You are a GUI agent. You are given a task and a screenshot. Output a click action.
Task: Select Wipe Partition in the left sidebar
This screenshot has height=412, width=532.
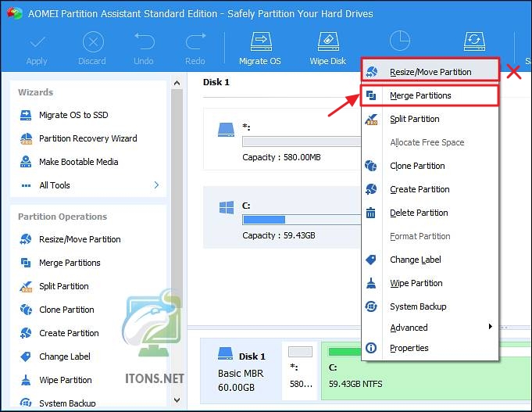tap(66, 380)
